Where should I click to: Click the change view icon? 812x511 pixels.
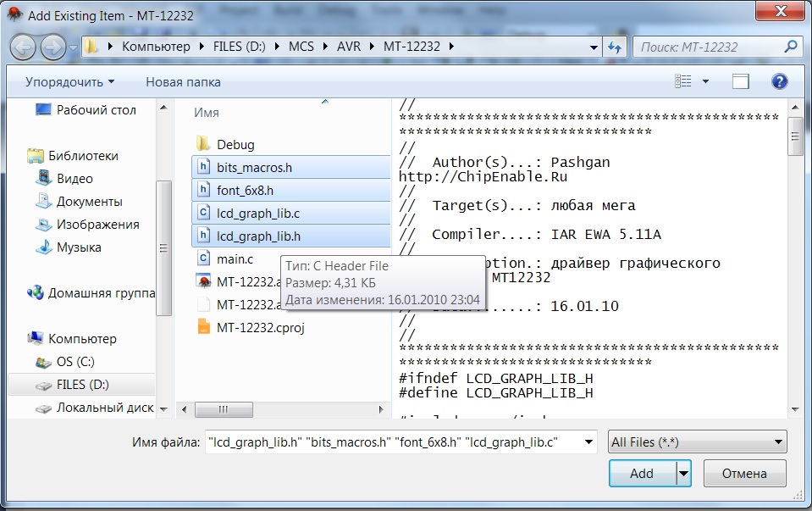pos(683,81)
